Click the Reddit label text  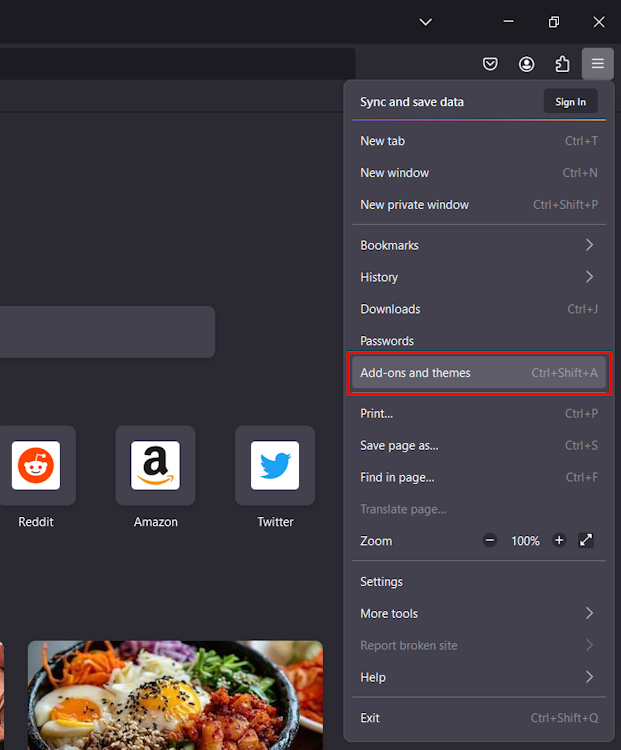[x=36, y=522]
